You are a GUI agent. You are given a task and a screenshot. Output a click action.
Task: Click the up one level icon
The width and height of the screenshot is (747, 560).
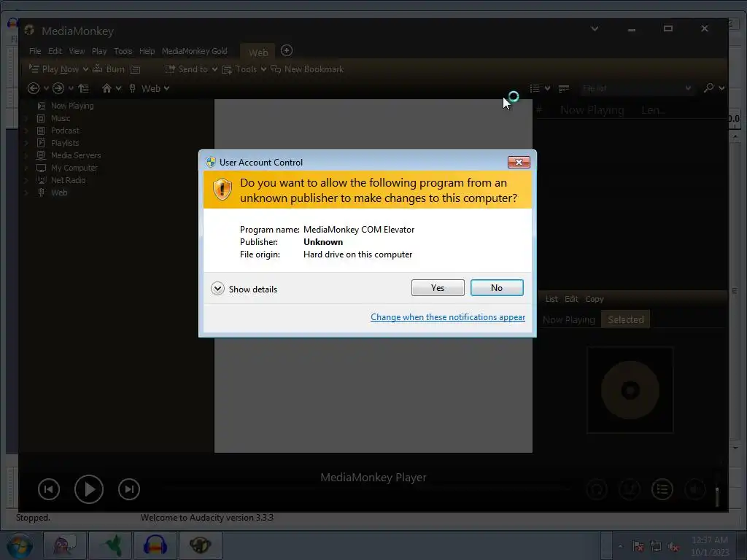83,88
